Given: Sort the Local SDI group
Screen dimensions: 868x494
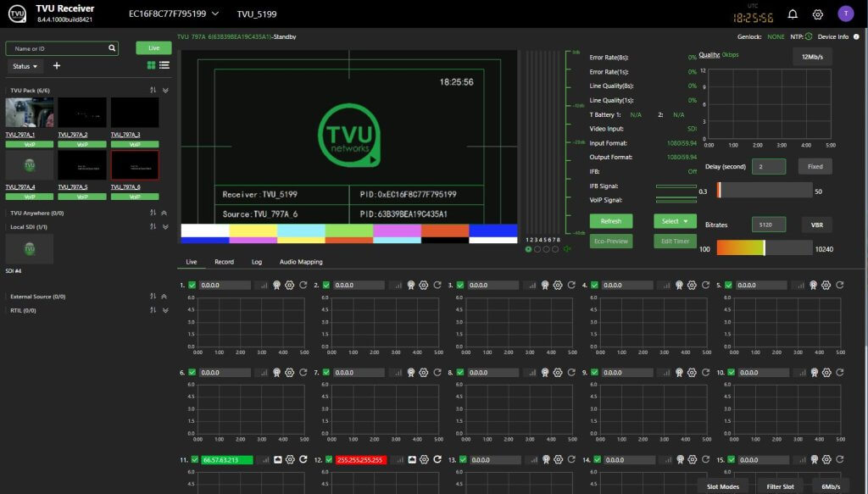Looking at the screenshot, I should click(153, 227).
